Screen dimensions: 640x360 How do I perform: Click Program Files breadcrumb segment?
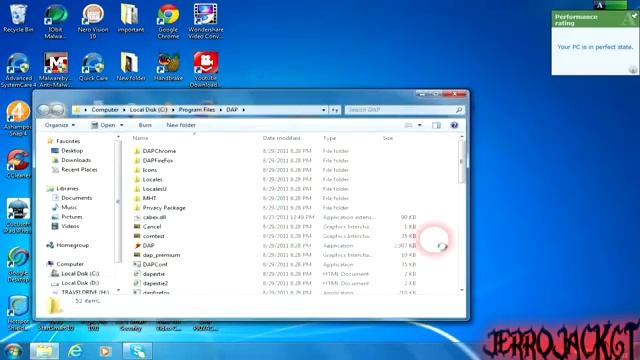click(x=197, y=110)
